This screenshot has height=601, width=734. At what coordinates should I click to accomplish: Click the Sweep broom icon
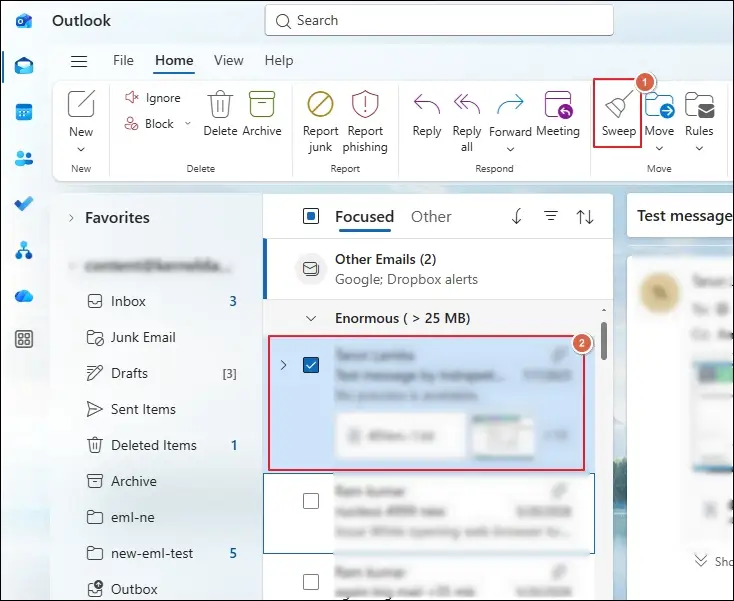[618, 104]
